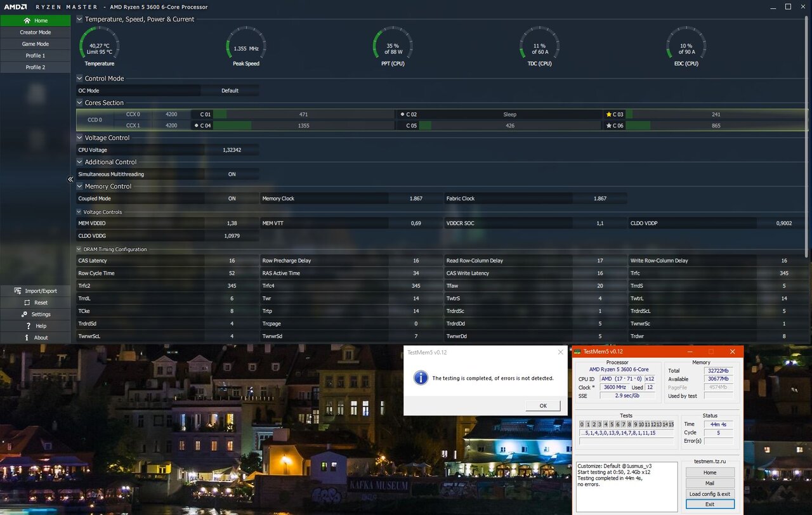Click the test sequence field in TestMem5
The image size is (812, 515).
tap(627, 433)
